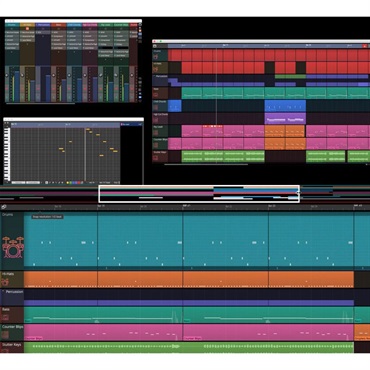Collapse the Percussion group in the upper arrangement window
The height and width of the screenshot is (370, 370).
[154, 76]
